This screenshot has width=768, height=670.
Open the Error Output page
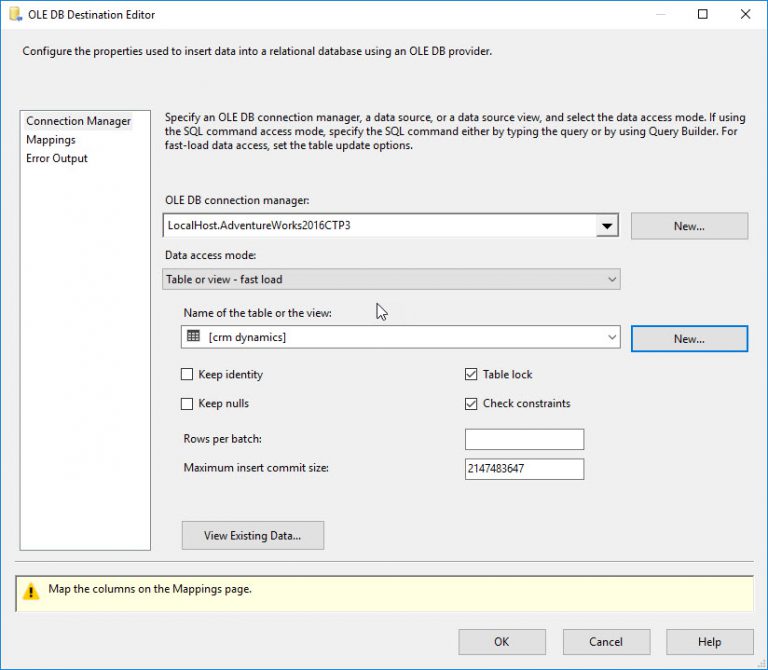(x=57, y=158)
